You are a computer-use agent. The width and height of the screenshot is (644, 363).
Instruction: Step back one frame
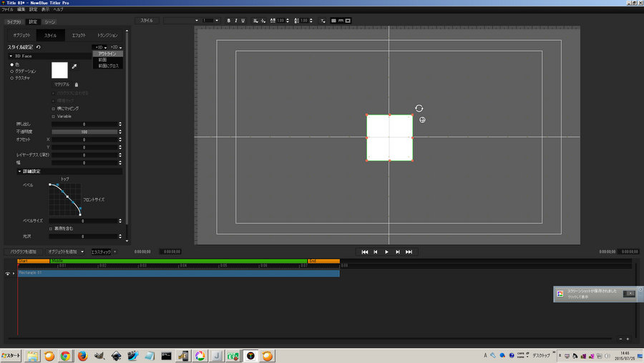[x=376, y=252]
